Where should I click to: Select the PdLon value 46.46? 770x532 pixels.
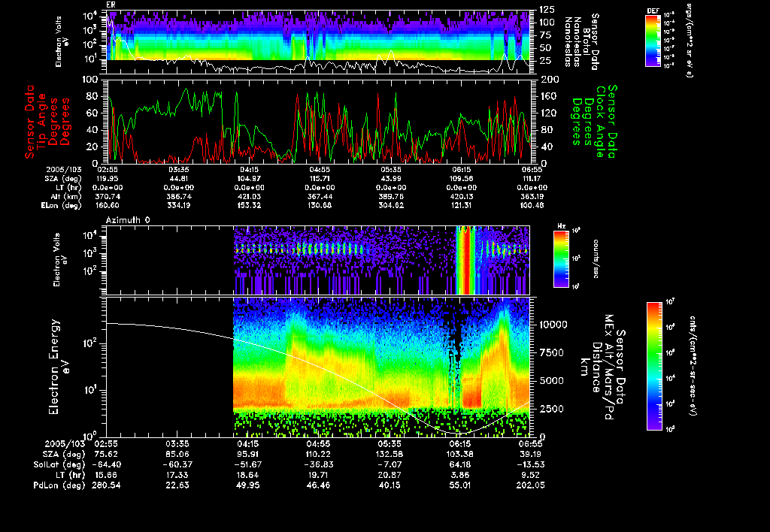coord(318,485)
